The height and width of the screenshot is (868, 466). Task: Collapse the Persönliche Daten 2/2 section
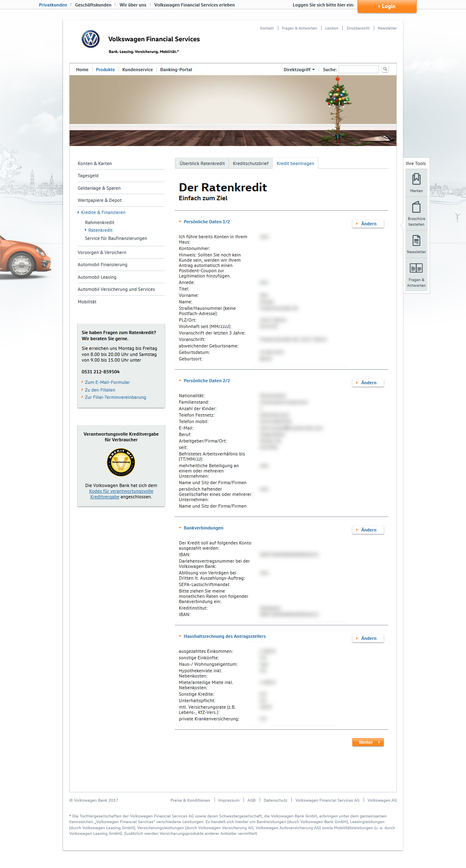tap(204, 381)
